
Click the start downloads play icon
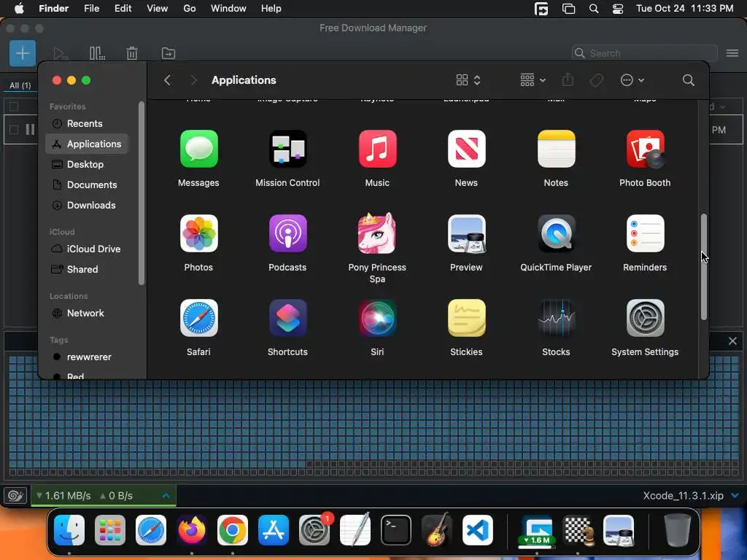tap(60, 53)
